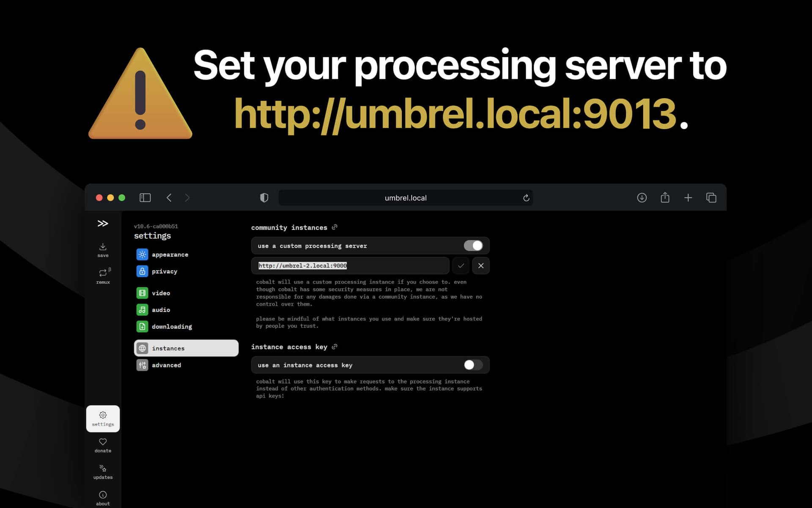Open the appearance settings category

tap(170, 254)
